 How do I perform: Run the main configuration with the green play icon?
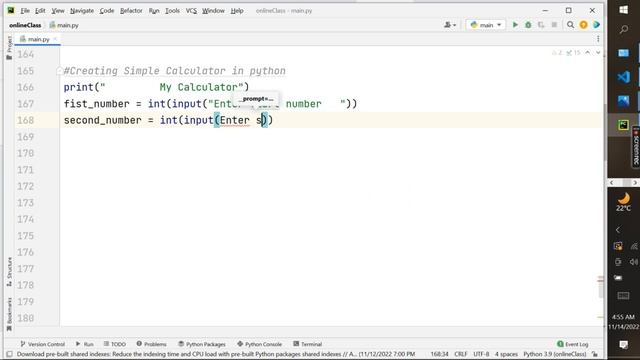[515, 25]
